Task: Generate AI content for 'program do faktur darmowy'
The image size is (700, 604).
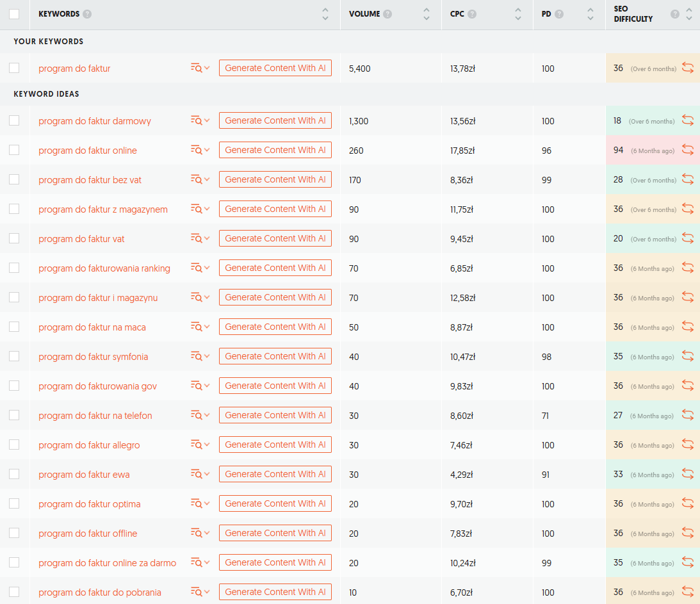Action: [275, 120]
